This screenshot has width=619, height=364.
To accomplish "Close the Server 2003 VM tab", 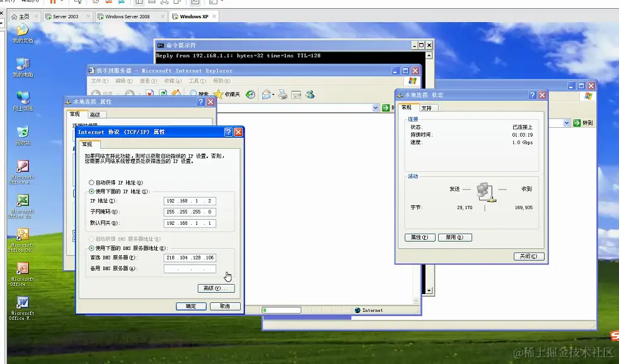I will pyautogui.click(x=88, y=16).
